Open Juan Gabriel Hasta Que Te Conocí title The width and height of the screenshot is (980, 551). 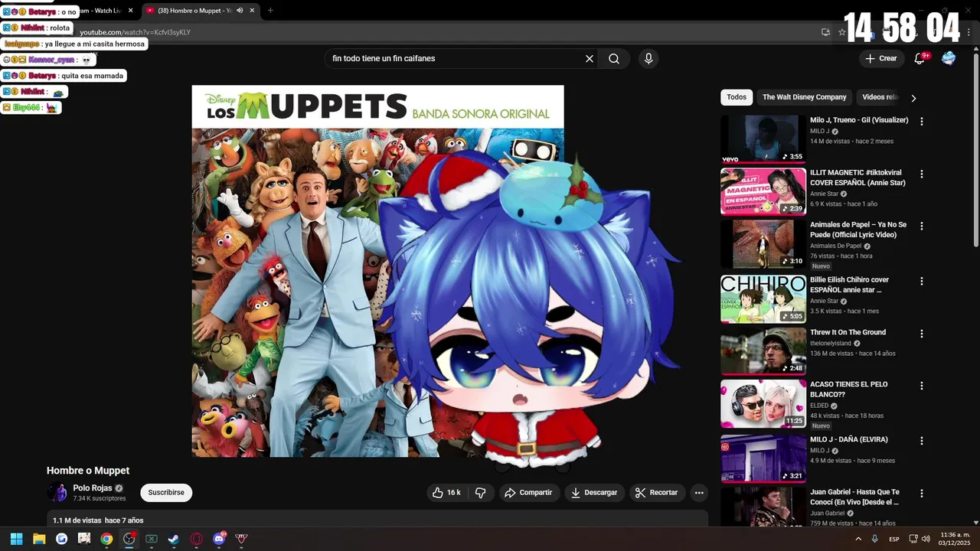tap(854, 497)
